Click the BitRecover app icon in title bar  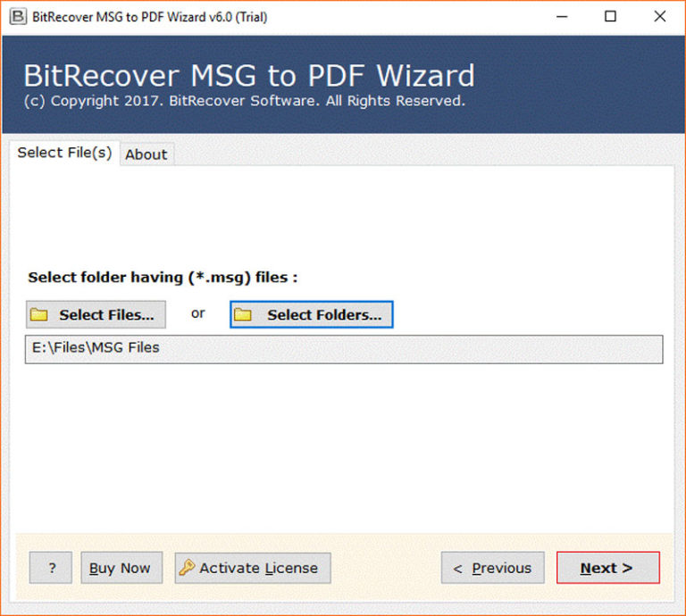18,17
